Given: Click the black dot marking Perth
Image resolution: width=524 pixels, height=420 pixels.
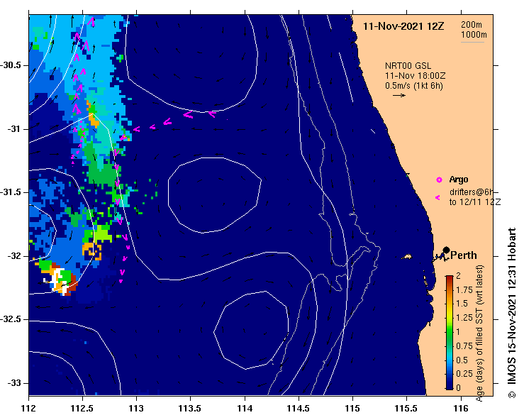Looking at the screenshot, I should point(446,250).
